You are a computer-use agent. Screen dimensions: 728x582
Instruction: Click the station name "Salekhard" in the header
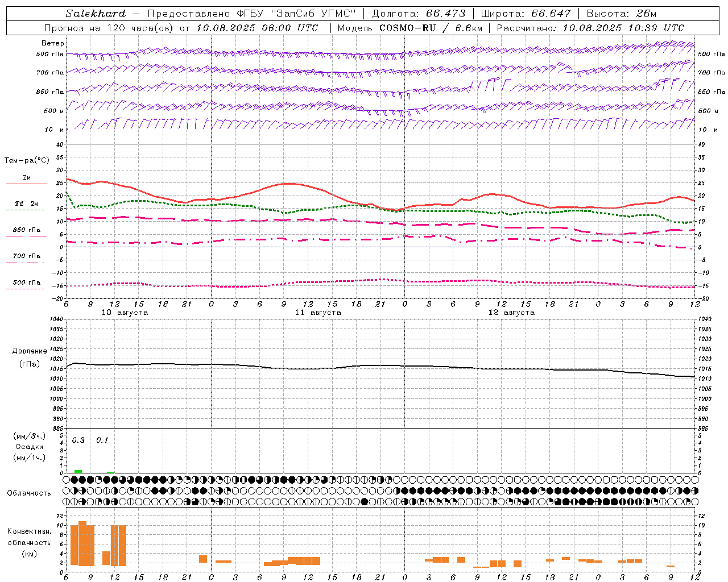coord(96,14)
